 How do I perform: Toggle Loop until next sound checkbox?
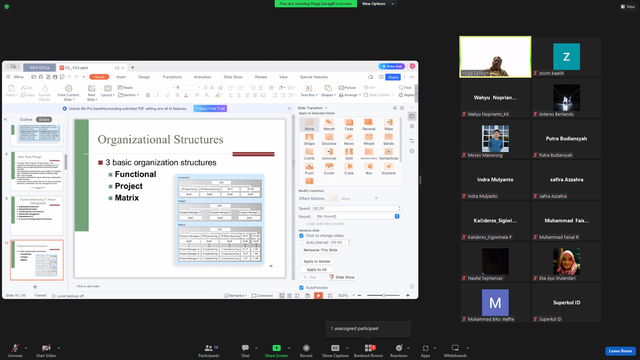tap(301, 224)
